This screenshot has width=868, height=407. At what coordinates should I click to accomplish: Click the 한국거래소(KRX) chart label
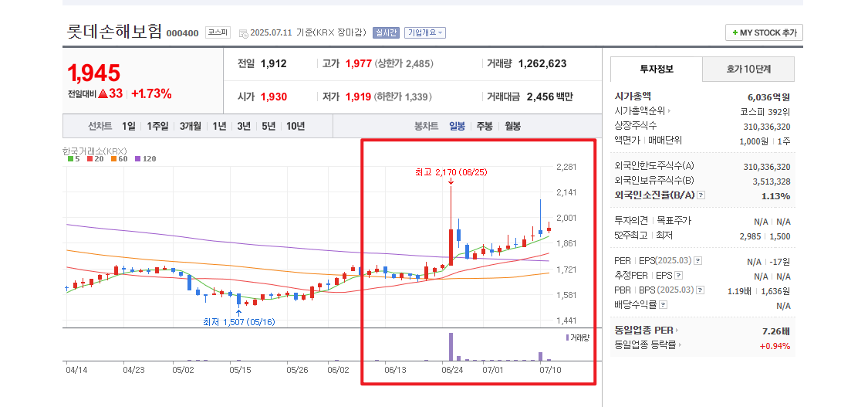coord(95,150)
